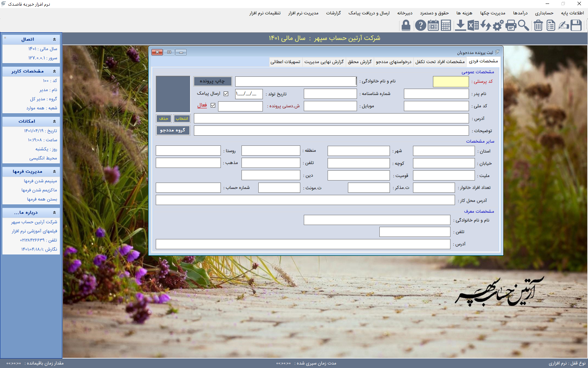Click the printer toolbar icon

(511, 25)
